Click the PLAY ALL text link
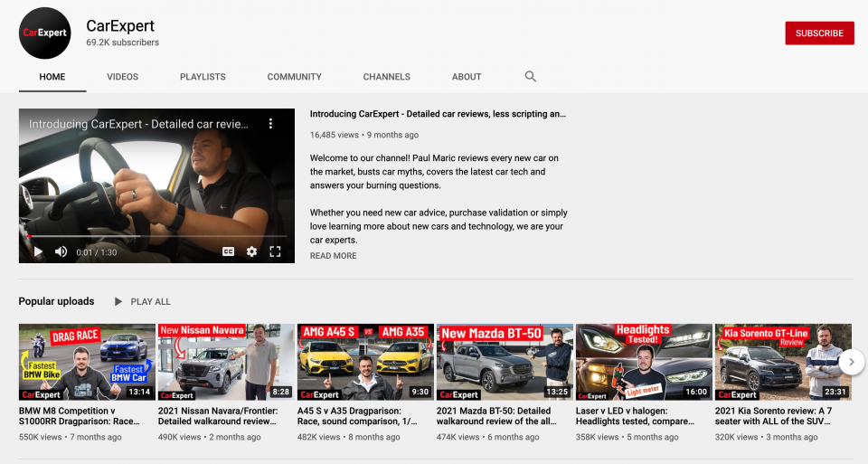Screen dimensions: 868x464 [151, 302]
